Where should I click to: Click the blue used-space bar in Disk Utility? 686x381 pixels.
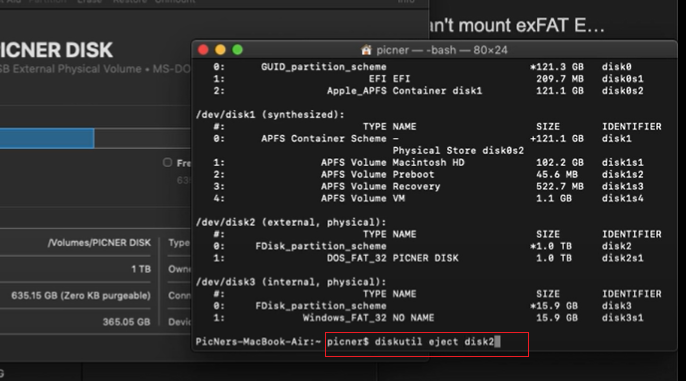coord(47,138)
